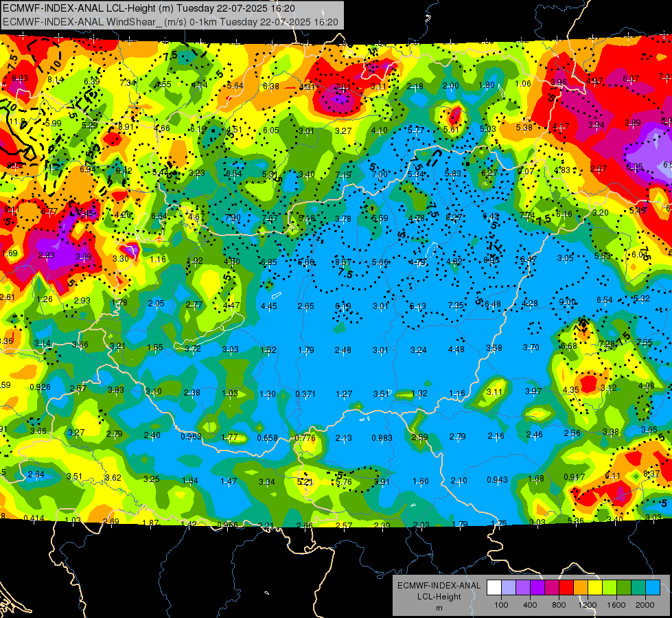Click the grid value 0.371
672x618 pixels.
[305, 393]
